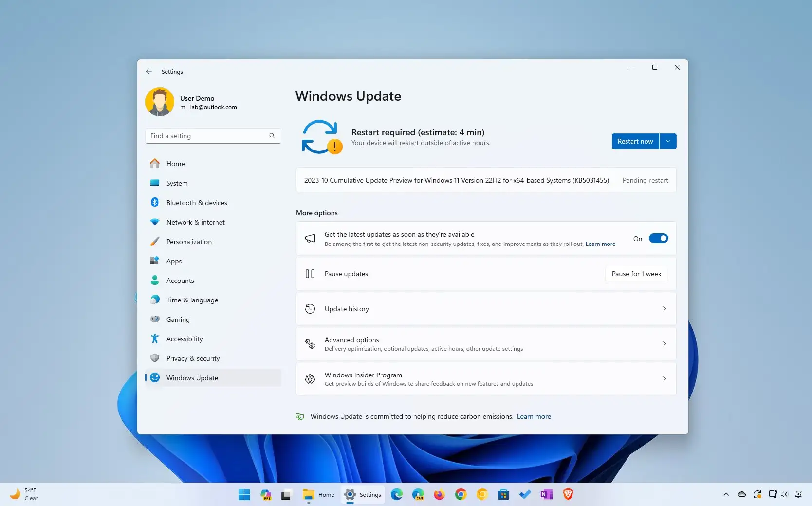Screen dimensions: 812x506
Task: Click the Accounts person icon
Action: coord(155,280)
